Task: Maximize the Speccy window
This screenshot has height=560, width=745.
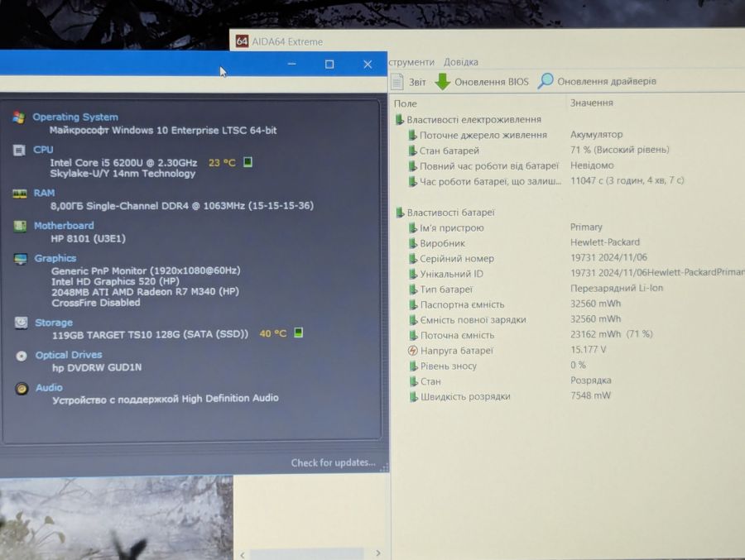Action: pos(329,65)
